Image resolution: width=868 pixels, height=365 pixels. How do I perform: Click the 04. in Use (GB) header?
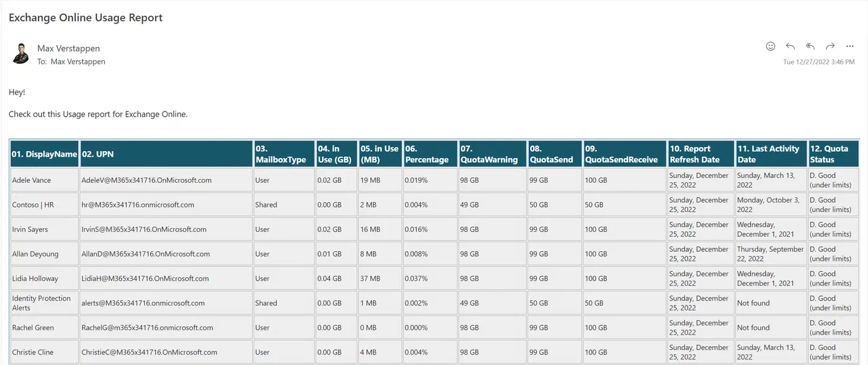tap(337, 154)
